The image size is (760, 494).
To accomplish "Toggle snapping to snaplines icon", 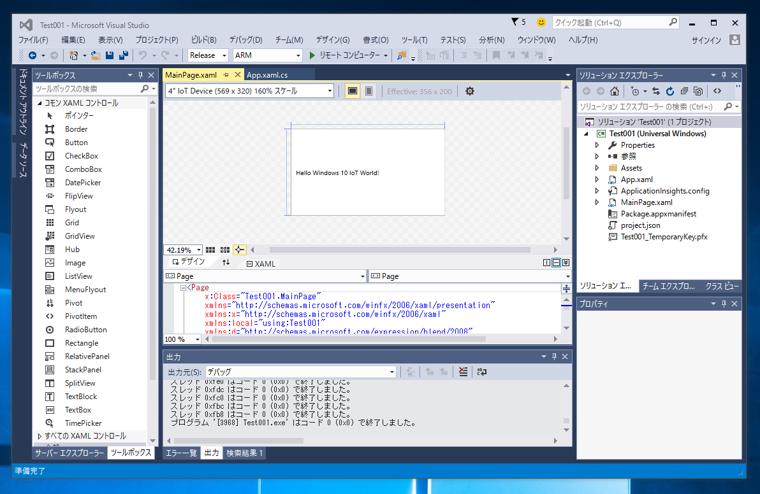I will (x=239, y=250).
